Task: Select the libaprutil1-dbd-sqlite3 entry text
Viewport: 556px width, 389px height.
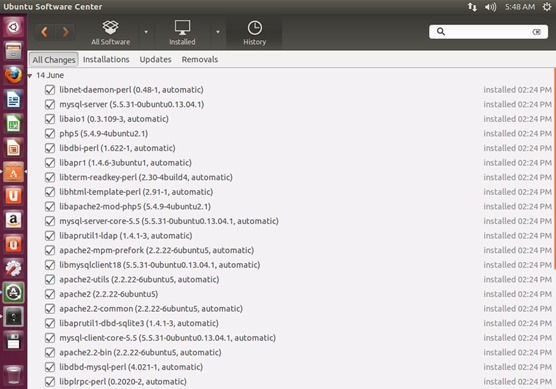Action: click(139, 323)
